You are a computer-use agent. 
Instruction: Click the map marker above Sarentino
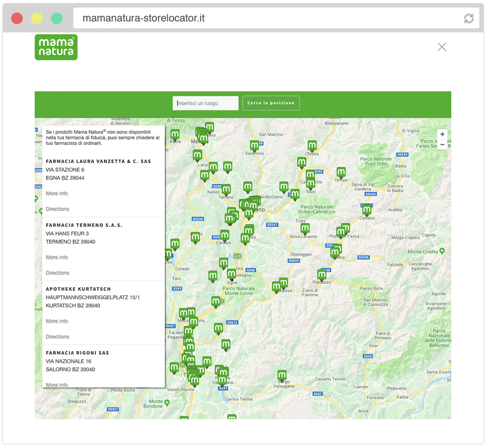tap(254, 145)
